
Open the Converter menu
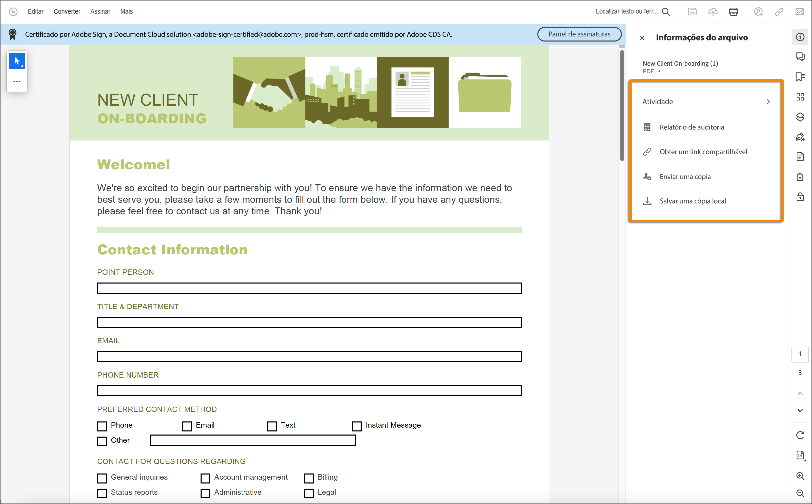(67, 12)
